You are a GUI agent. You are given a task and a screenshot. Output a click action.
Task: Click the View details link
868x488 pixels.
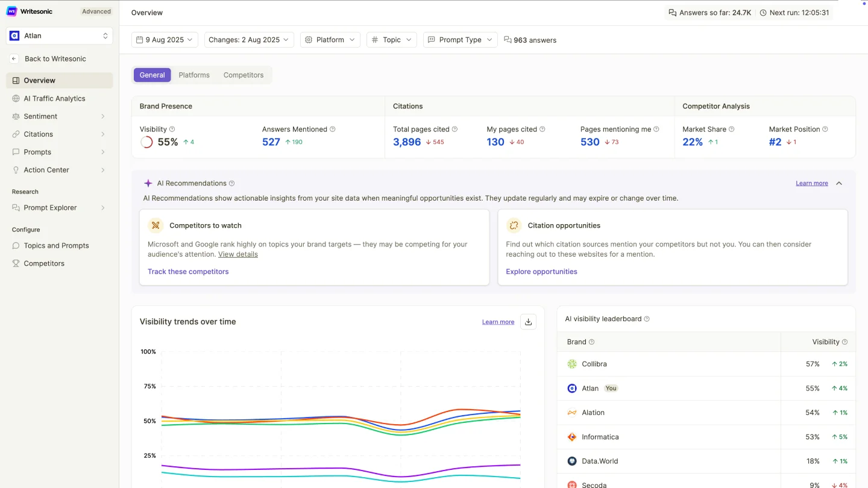coord(238,254)
